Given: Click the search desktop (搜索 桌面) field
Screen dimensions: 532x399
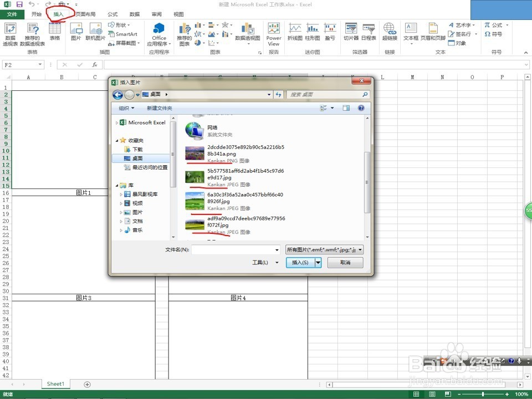Looking at the screenshot, I should pyautogui.click(x=328, y=95).
